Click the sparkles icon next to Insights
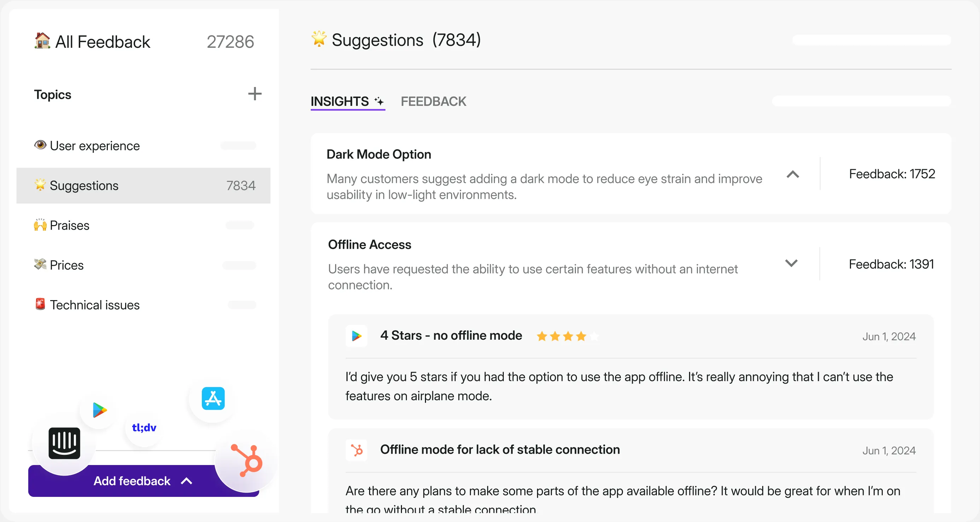 (x=379, y=101)
